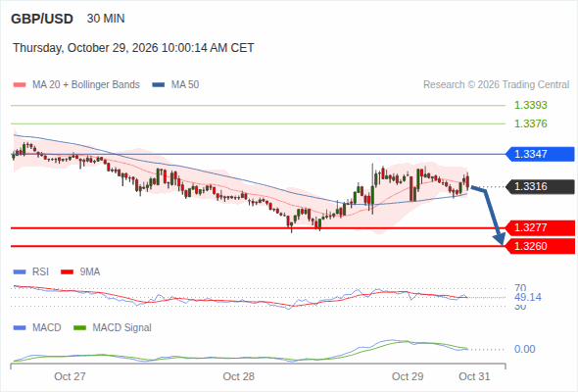Click the 9MA red legend marker
The width and height of the screenshot is (578, 392).
[x=67, y=272]
